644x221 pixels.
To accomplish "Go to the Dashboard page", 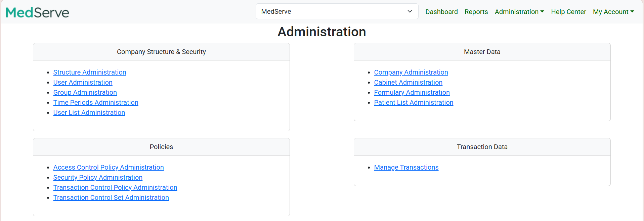I will click(441, 12).
